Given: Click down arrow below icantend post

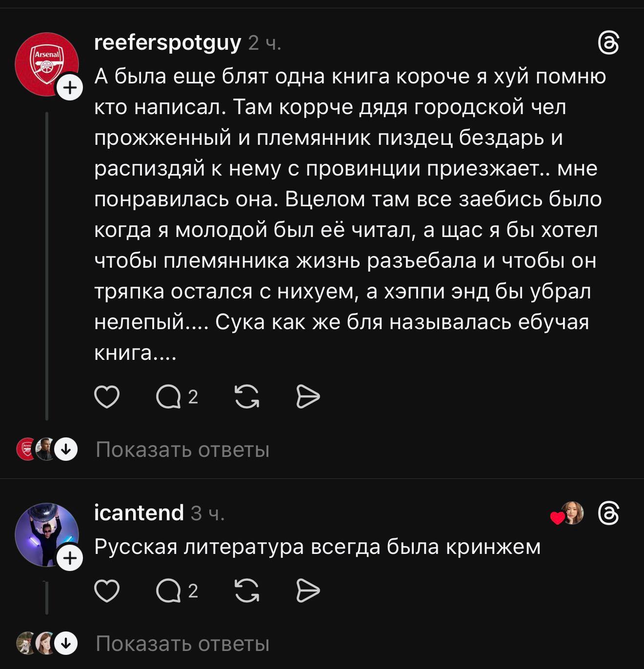Looking at the screenshot, I should 65,644.
